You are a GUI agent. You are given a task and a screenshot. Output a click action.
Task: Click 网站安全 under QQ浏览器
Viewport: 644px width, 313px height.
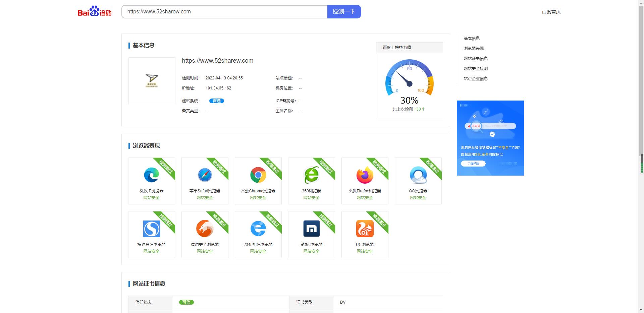tap(418, 198)
